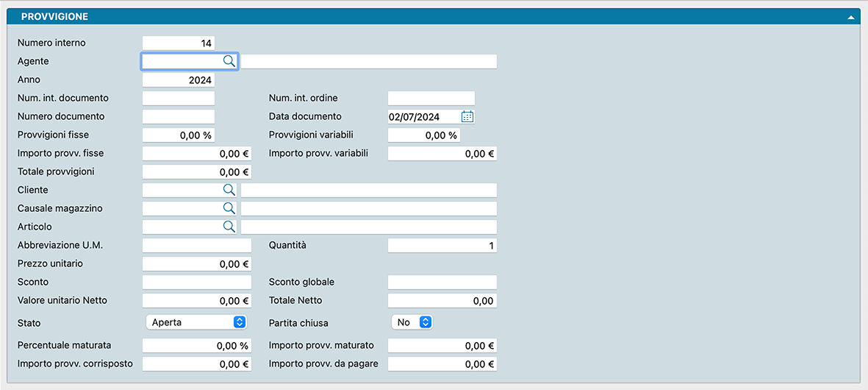Click the Numero documento input box
868x390 pixels.
click(179, 116)
